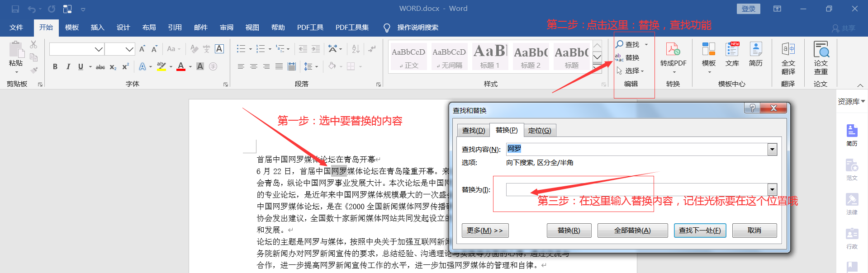This screenshot has width=868, height=273.
Task: Open the 选择 Select dropdown in ribbon
Action: (x=630, y=71)
